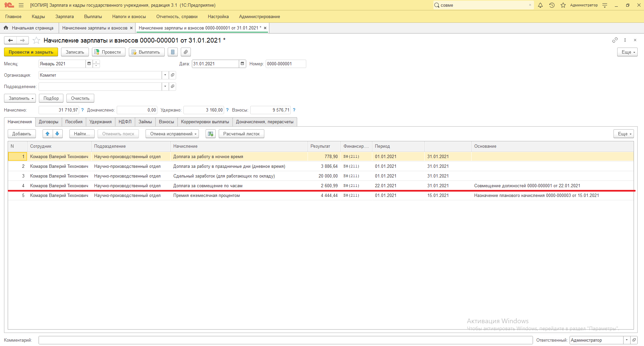Viewport: 644px width, 346px height.
Task: Open the Ответственный record in new form
Action: click(x=634, y=340)
